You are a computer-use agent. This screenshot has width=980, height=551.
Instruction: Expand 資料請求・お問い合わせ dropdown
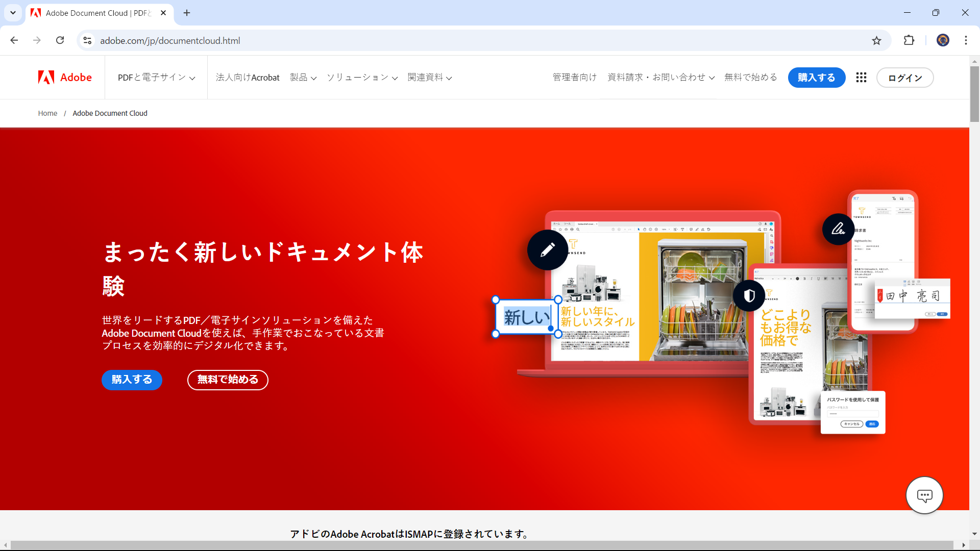tap(660, 78)
